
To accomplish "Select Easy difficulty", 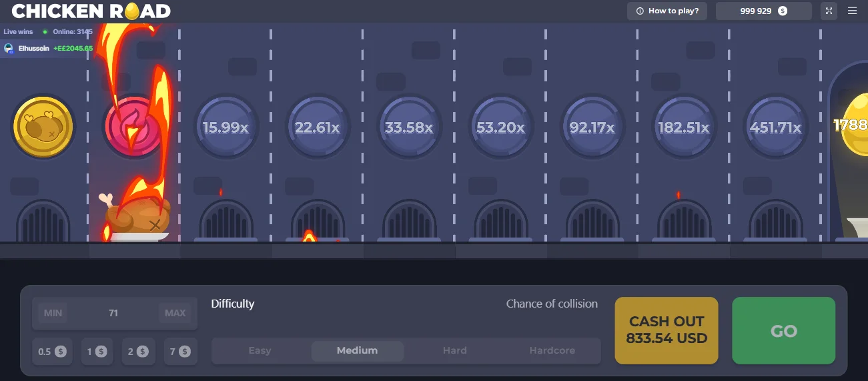I will point(260,350).
